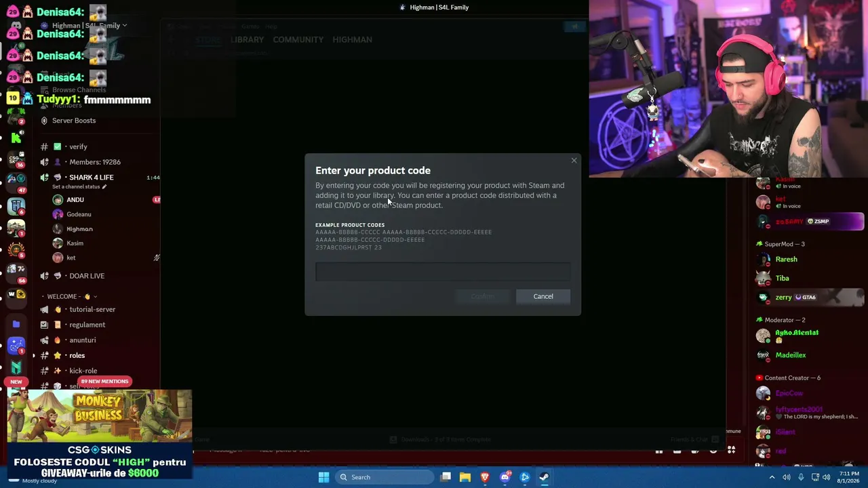Open Steam from the taskbar
This screenshot has width=868, height=488.
pyautogui.click(x=544, y=477)
